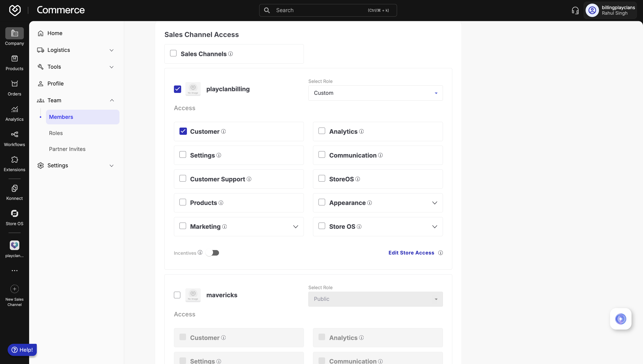Click the Edit Store Access link
643x364 pixels.
pos(411,253)
